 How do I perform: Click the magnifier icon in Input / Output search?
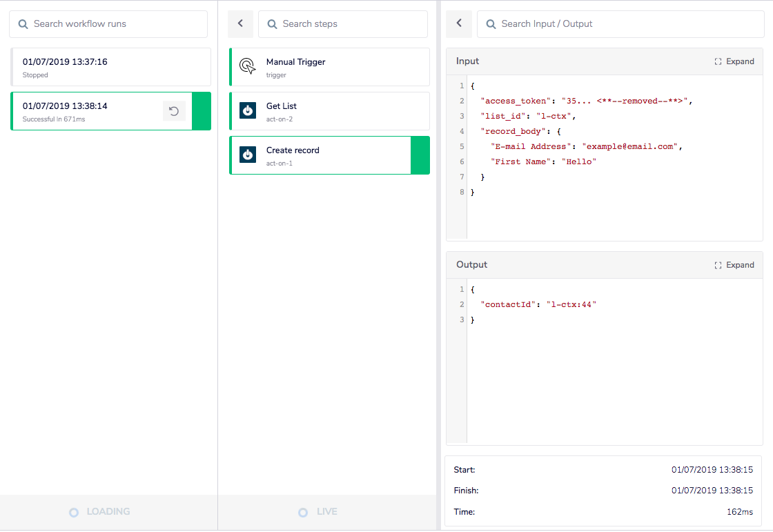point(491,24)
